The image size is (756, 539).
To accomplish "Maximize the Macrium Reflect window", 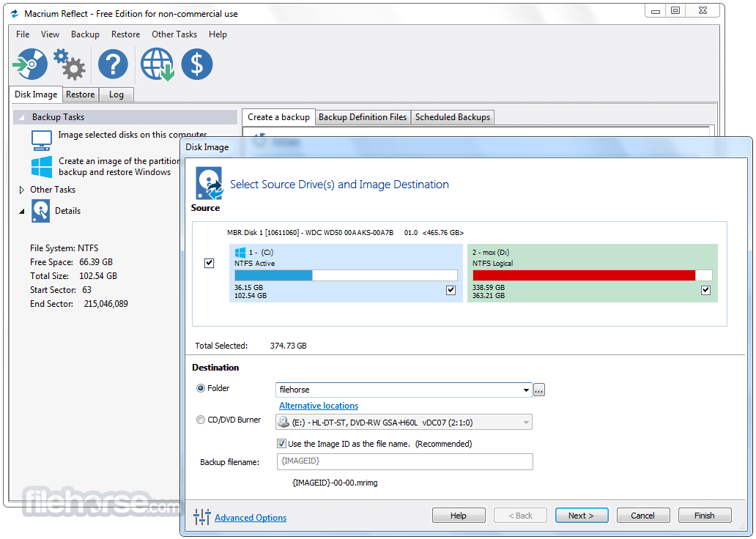I will tap(675, 10).
